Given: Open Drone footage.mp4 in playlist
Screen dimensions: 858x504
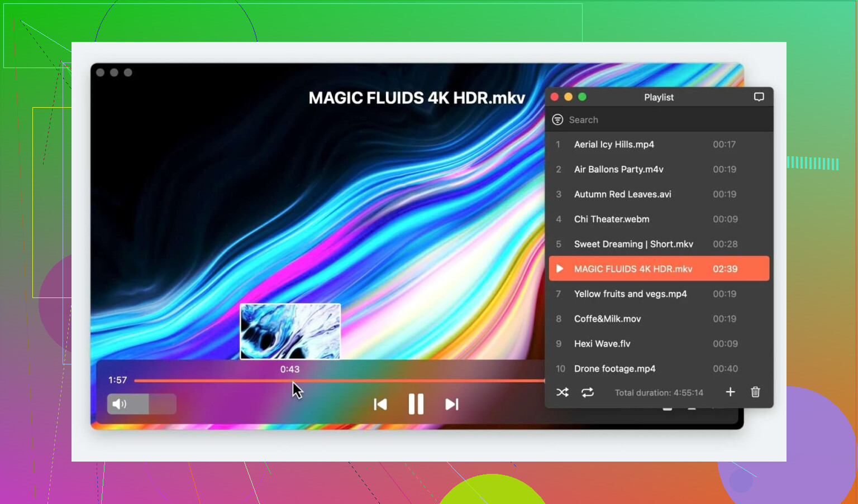Looking at the screenshot, I should click(614, 369).
